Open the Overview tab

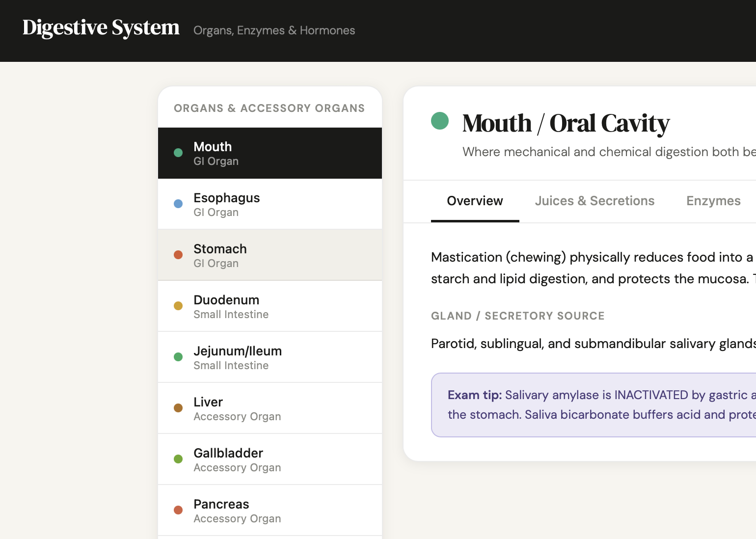pyautogui.click(x=475, y=201)
